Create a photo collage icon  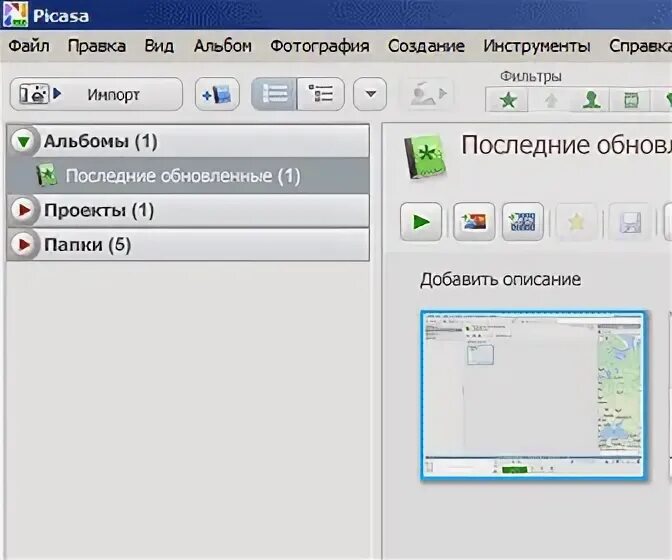(x=474, y=222)
